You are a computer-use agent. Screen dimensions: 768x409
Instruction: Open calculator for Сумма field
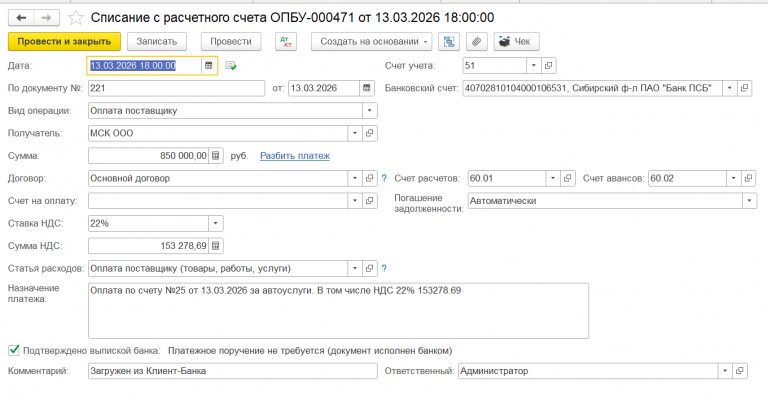[x=216, y=156]
